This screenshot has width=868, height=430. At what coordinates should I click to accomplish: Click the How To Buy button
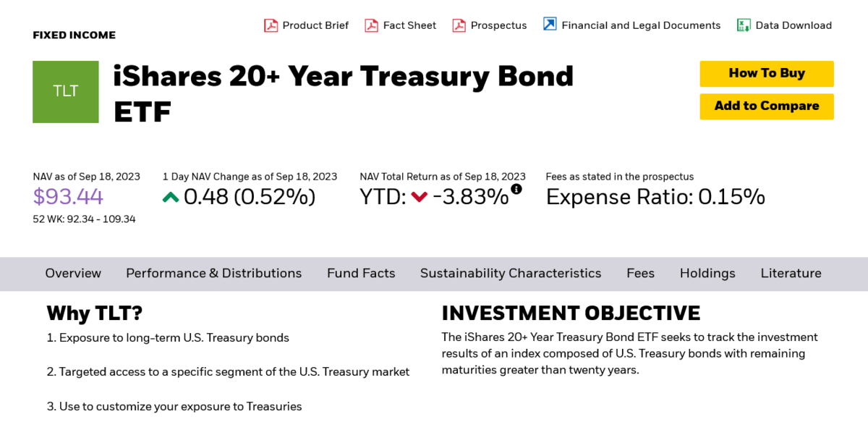(767, 73)
